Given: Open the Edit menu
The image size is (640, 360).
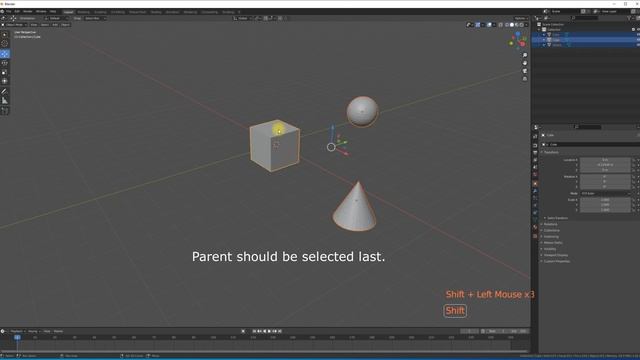Looking at the screenshot, I should coord(17,11).
